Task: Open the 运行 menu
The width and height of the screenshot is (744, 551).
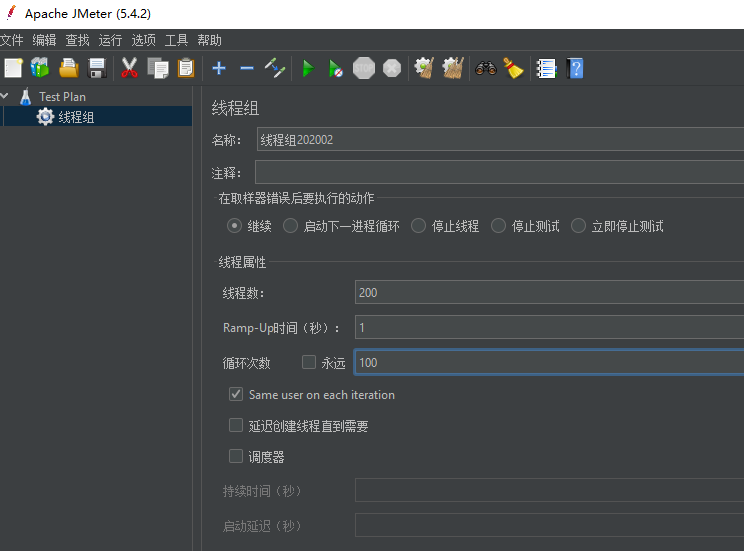Action: point(110,40)
